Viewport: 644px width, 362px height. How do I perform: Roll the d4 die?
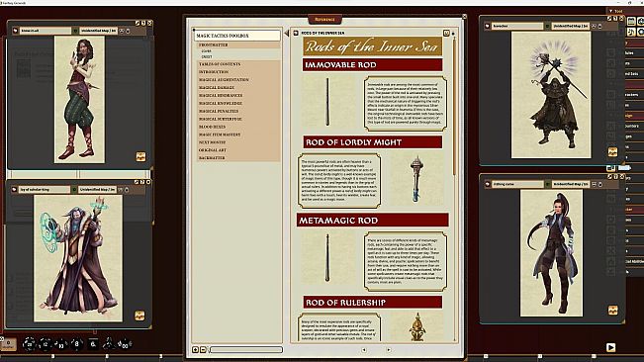(x=108, y=343)
